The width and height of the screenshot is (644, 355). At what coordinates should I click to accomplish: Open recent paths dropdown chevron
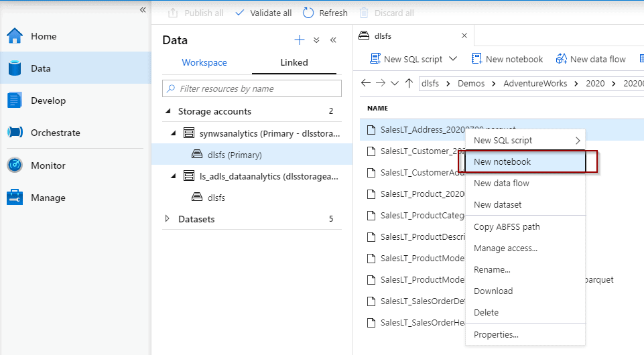(395, 83)
